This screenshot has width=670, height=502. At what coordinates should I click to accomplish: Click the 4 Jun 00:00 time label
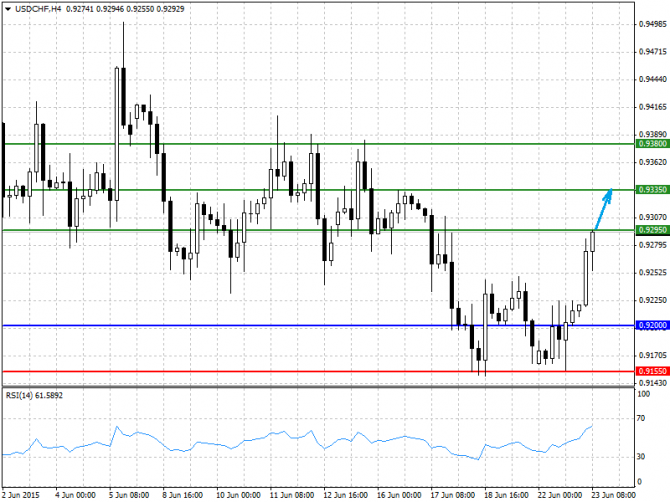pyautogui.click(x=75, y=495)
